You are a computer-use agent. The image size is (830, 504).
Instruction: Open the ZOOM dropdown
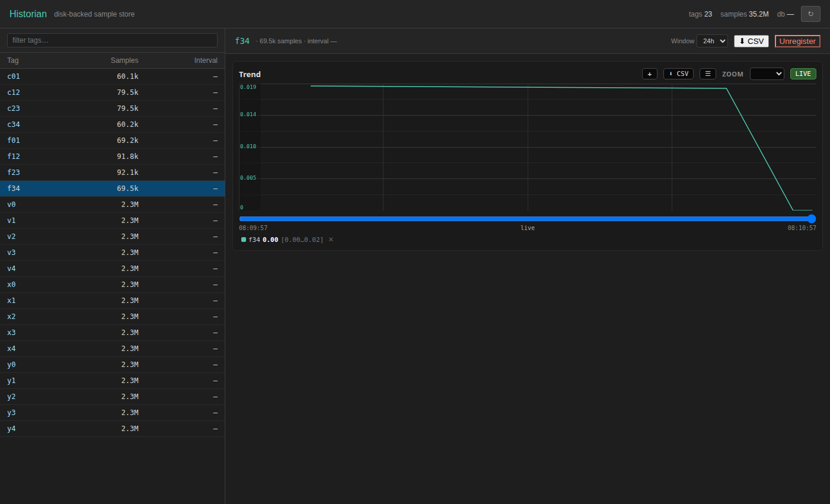tap(767, 74)
